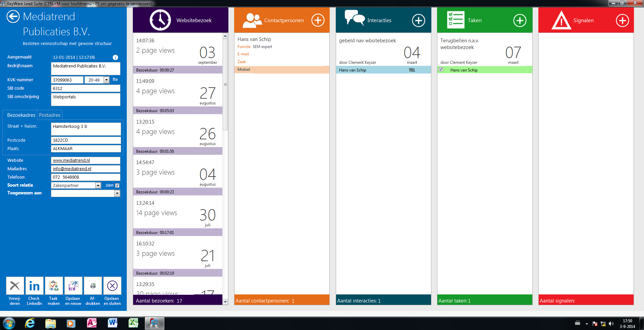Viewport: 644px width, 330px height.
Task: Select the 26 augustus visit entry
Action: coord(178,134)
